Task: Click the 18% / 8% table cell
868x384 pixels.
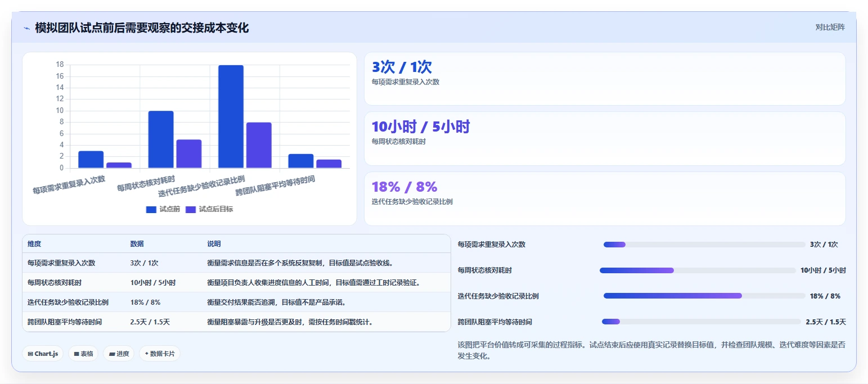Action: (x=146, y=302)
